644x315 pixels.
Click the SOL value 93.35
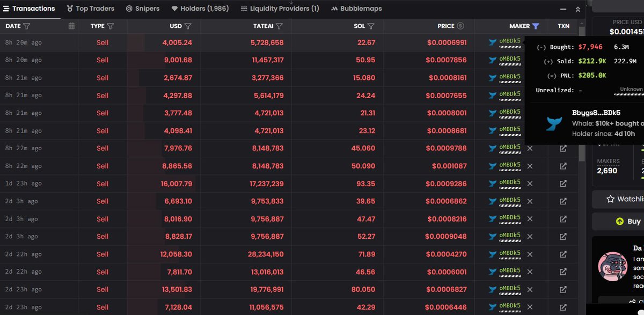(x=366, y=184)
